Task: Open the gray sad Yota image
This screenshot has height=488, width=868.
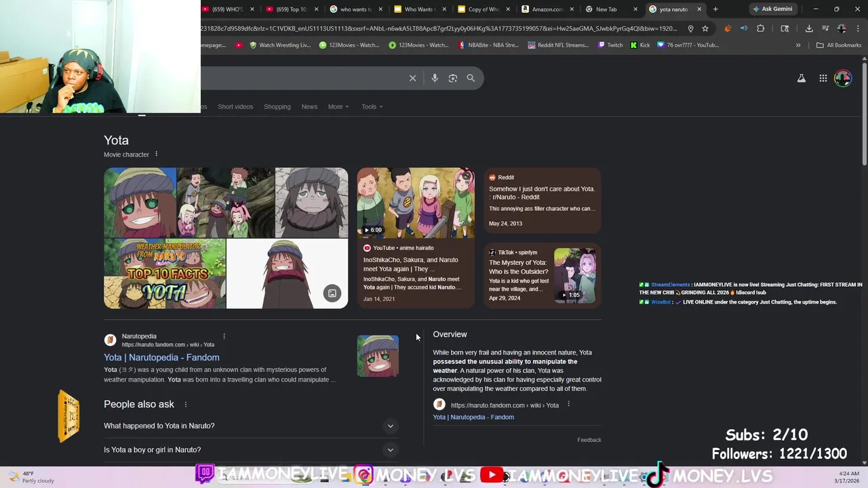Action: coord(311,203)
